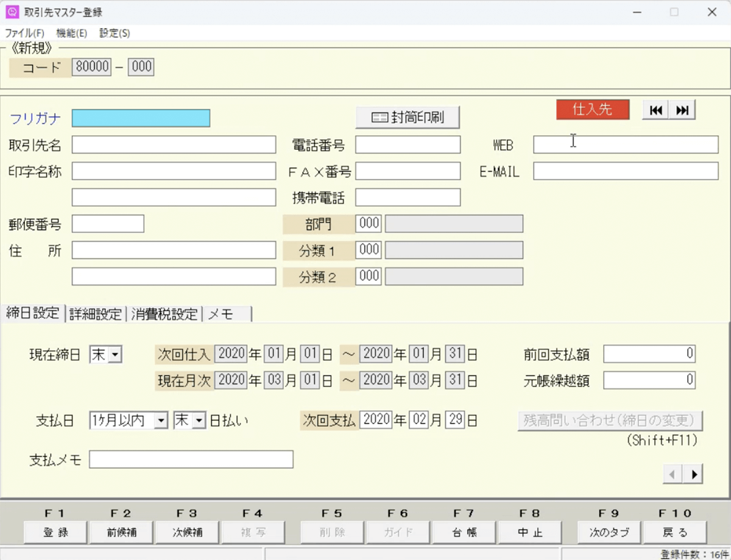This screenshot has height=560, width=731.
Task: Click the highlighted フリガナ input field
Action: (x=141, y=118)
